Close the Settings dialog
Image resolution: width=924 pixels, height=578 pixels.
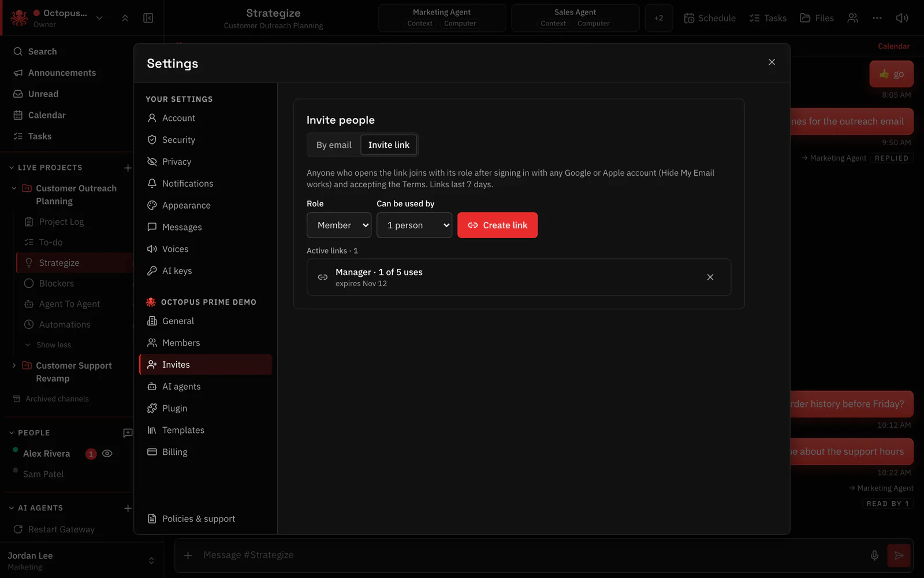pyautogui.click(x=772, y=62)
